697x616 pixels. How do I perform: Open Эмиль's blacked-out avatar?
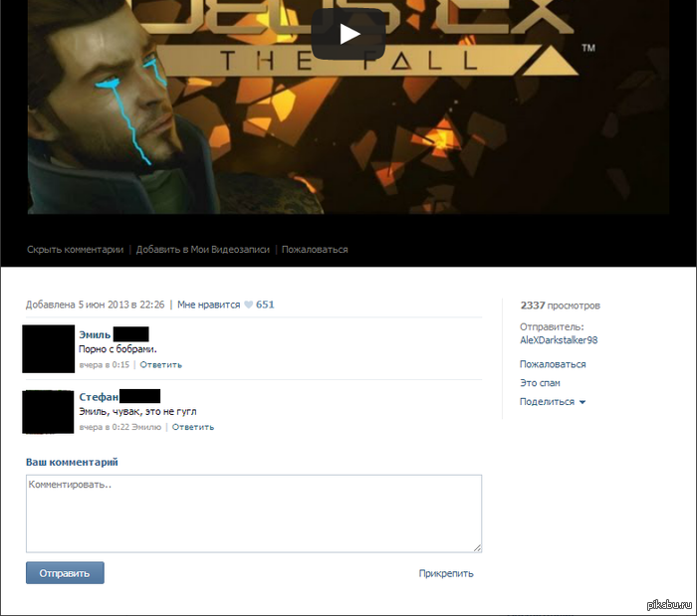pyautogui.click(x=49, y=348)
